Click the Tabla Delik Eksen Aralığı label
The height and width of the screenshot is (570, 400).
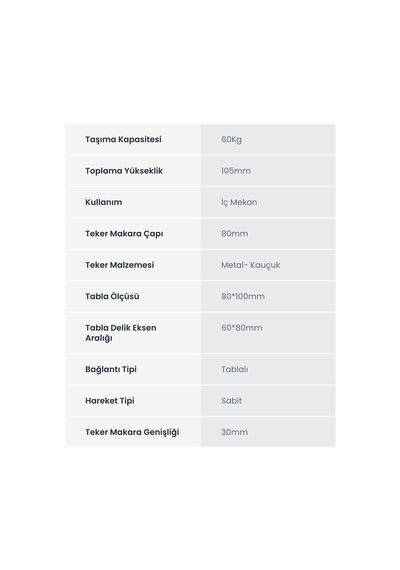[x=121, y=333]
